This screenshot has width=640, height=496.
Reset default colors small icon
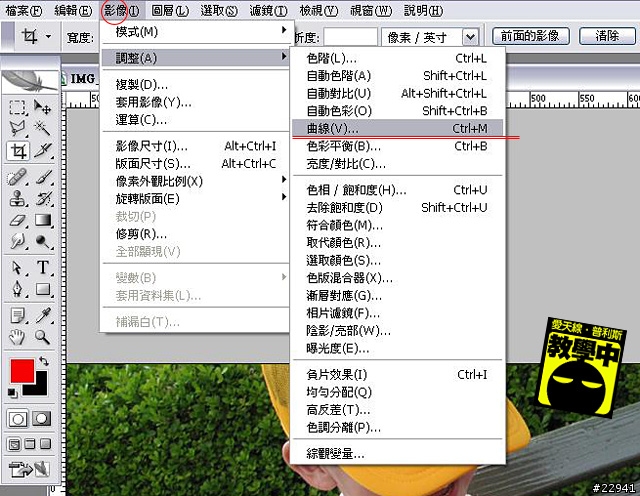coord(12,393)
